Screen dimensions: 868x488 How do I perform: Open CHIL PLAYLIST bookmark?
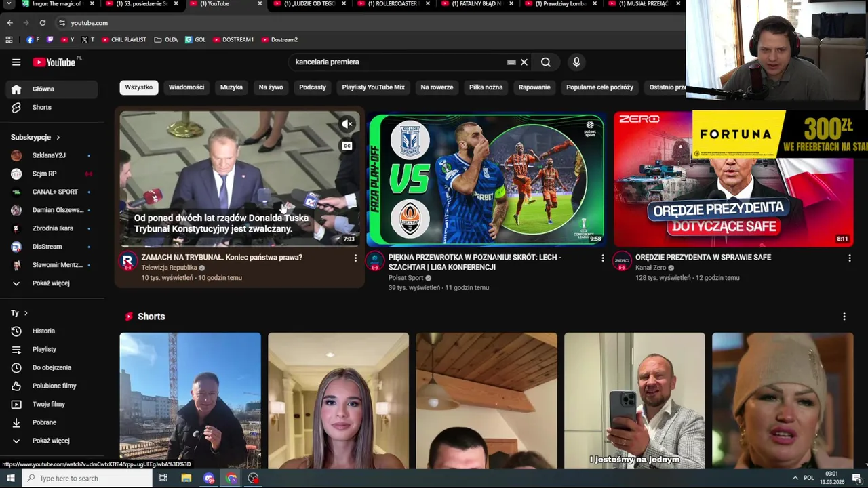[x=123, y=40]
